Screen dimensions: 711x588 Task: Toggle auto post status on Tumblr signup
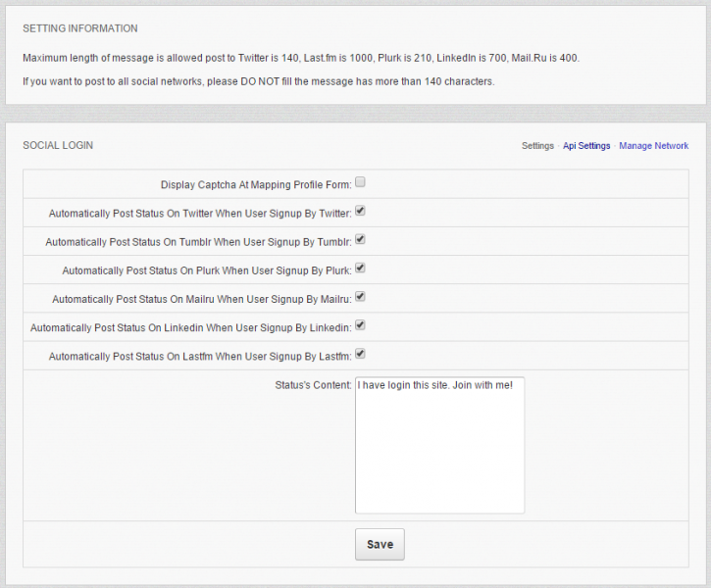coord(360,239)
